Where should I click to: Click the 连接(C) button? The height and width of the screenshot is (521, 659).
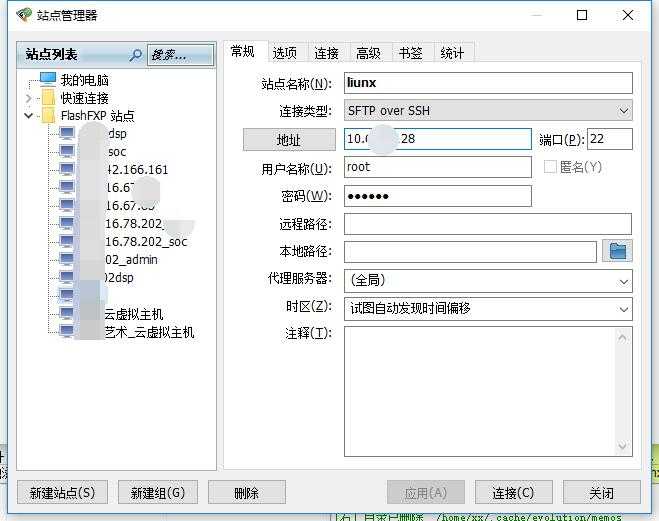(x=514, y=492)
